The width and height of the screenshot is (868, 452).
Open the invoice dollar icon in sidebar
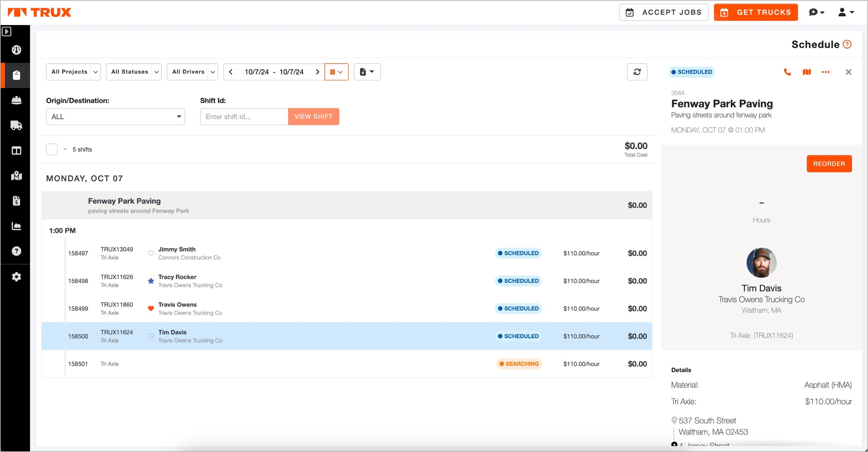(16, 201)
